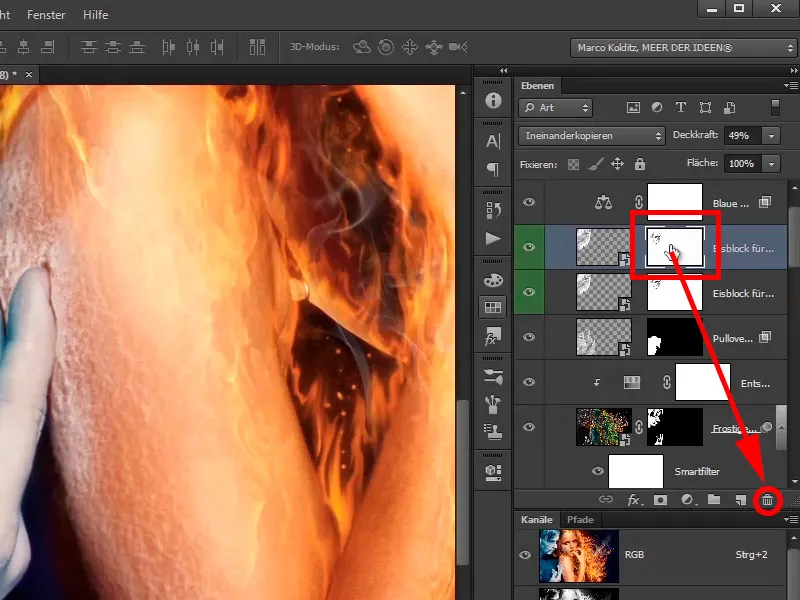Add a layer mask
The image size is (800, 600).
point(660,500)
